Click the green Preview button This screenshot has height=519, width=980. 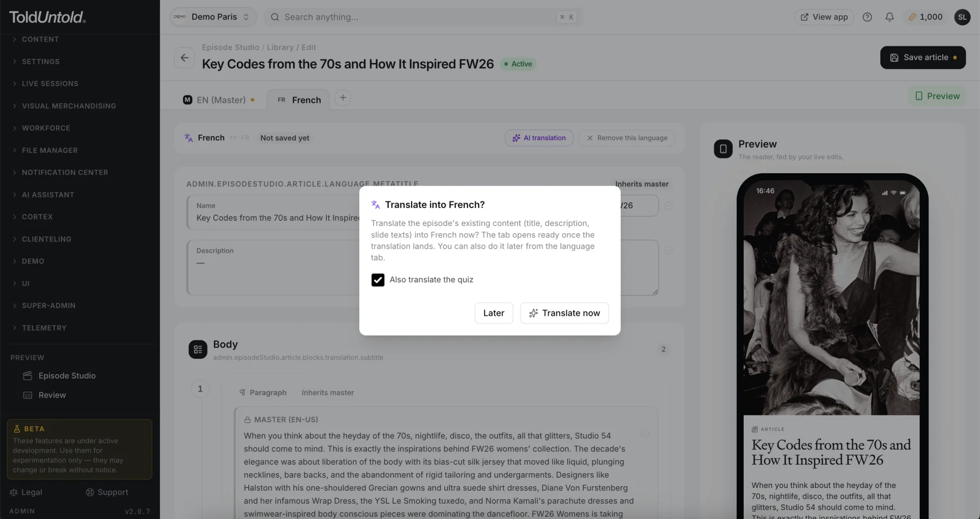tap(938, 96)
